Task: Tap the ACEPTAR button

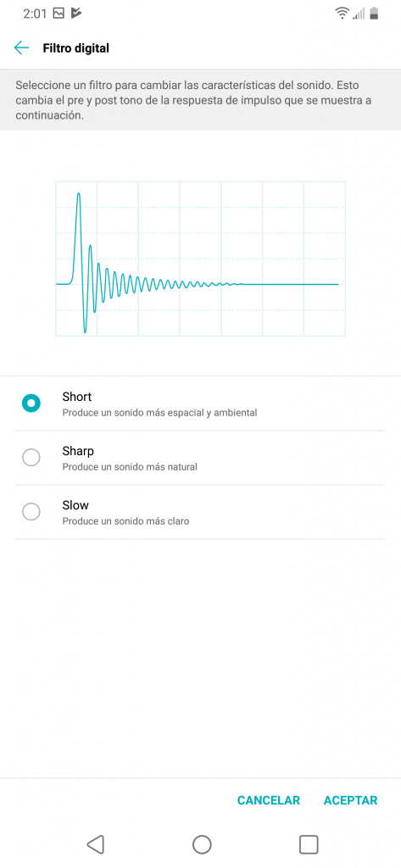Action: pyautogui.click(x=351, y=800)
